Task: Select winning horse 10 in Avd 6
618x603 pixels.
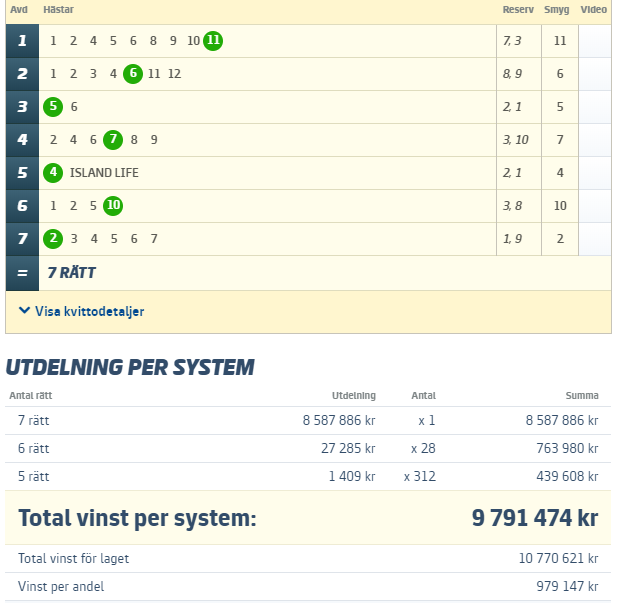Action: tap(113, 206)
